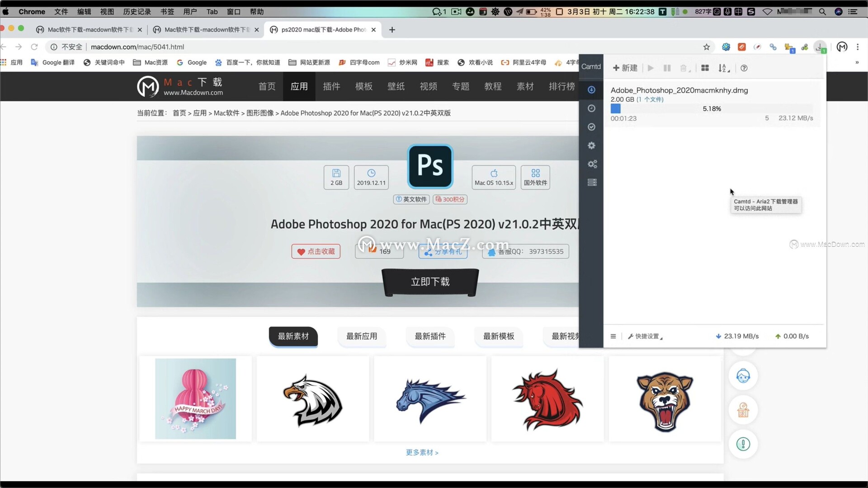Open Camtd server status icon
This screenshot has height=488, width=868.
[592, 183]
